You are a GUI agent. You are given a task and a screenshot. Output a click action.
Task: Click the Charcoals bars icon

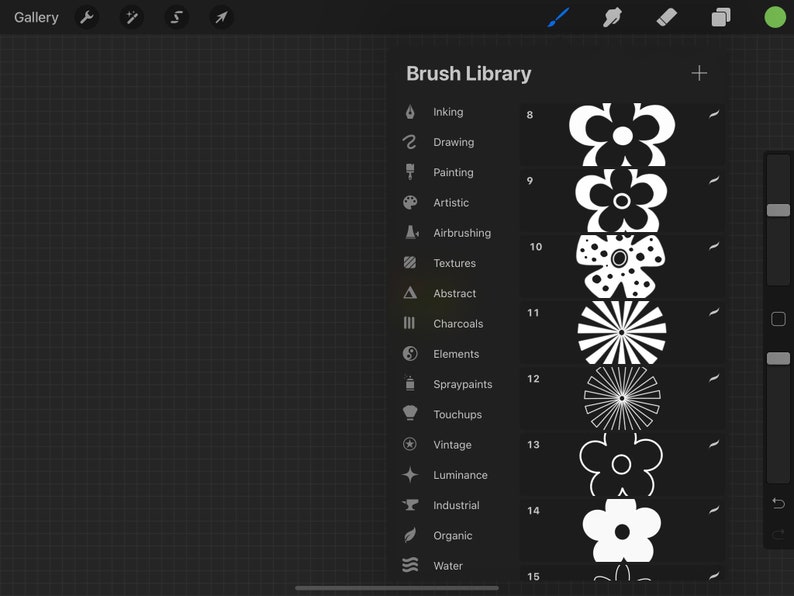409,323
